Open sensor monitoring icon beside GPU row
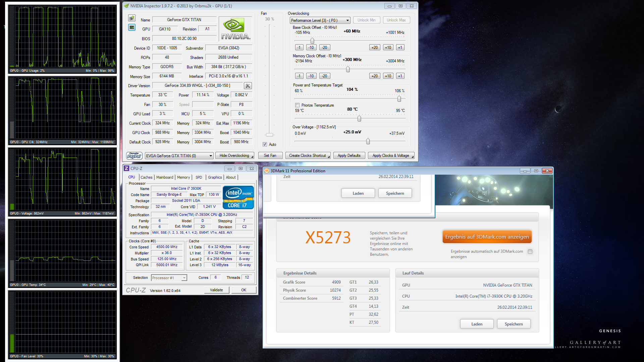Image resolution: width=644 pixels, height=362 pixels. [132, 27]
